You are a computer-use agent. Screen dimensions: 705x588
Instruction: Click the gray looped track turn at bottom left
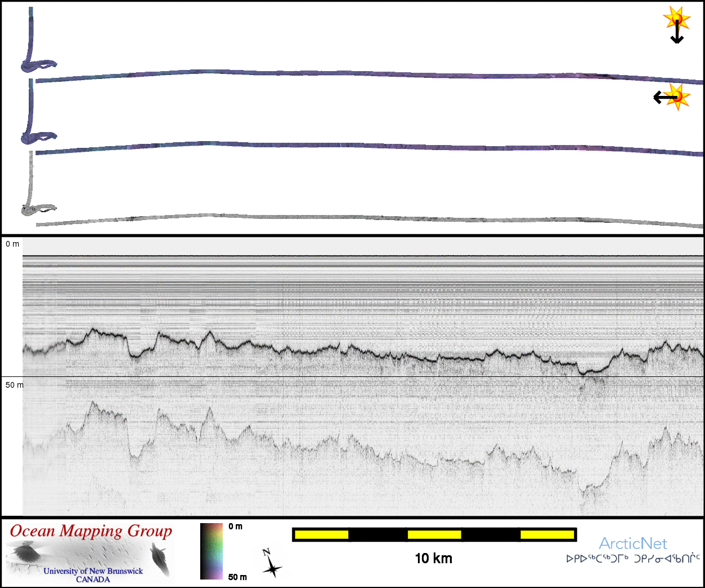pos(37,210)
